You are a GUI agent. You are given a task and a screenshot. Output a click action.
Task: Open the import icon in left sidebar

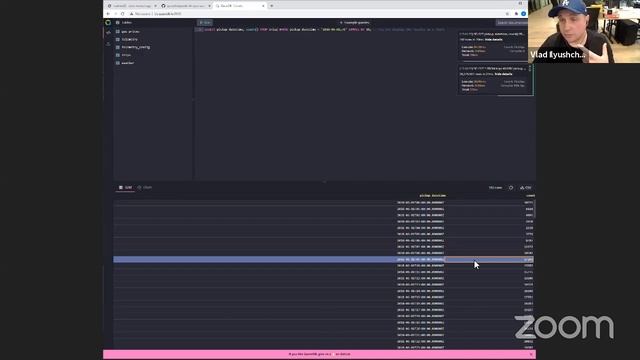108,44
